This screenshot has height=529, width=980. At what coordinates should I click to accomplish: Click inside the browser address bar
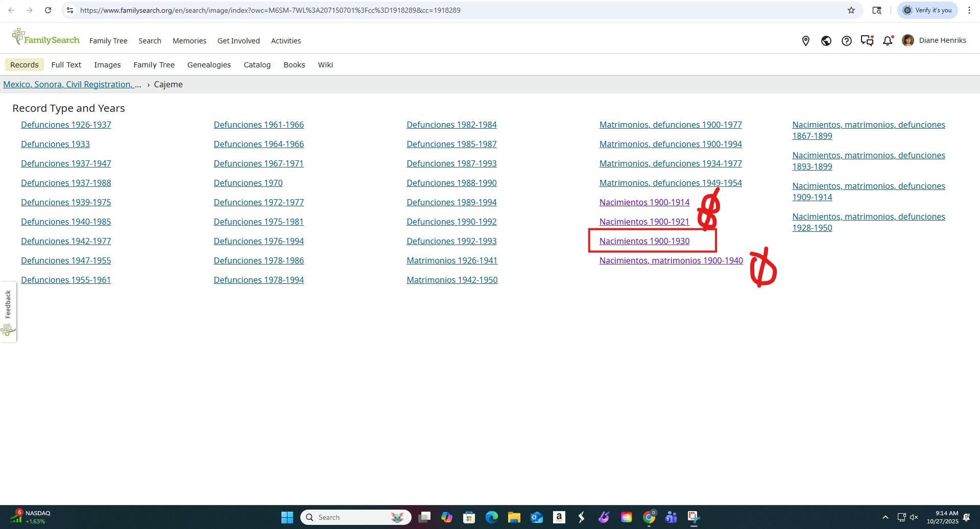pos(255,10)
